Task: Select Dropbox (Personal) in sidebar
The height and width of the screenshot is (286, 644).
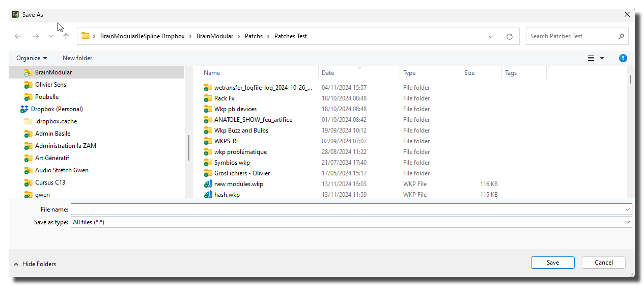Action: point(57,109)
